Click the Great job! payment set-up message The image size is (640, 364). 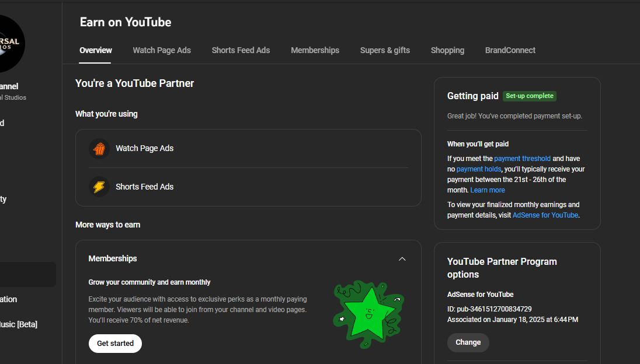coord(514,116)
